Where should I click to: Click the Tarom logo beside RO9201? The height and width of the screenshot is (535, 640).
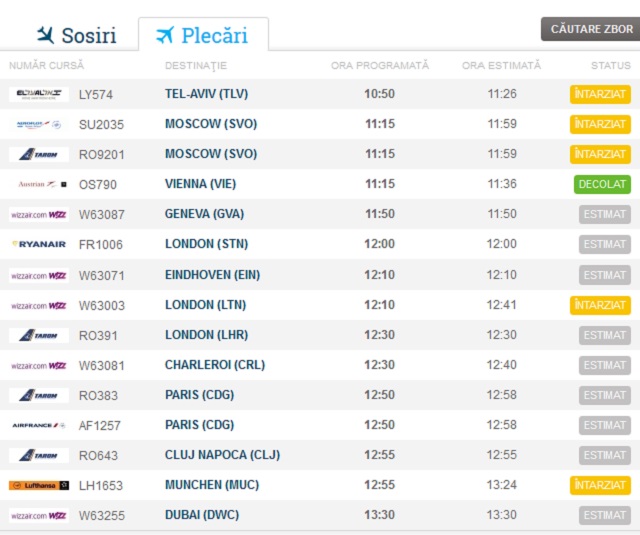click(39, 154)
